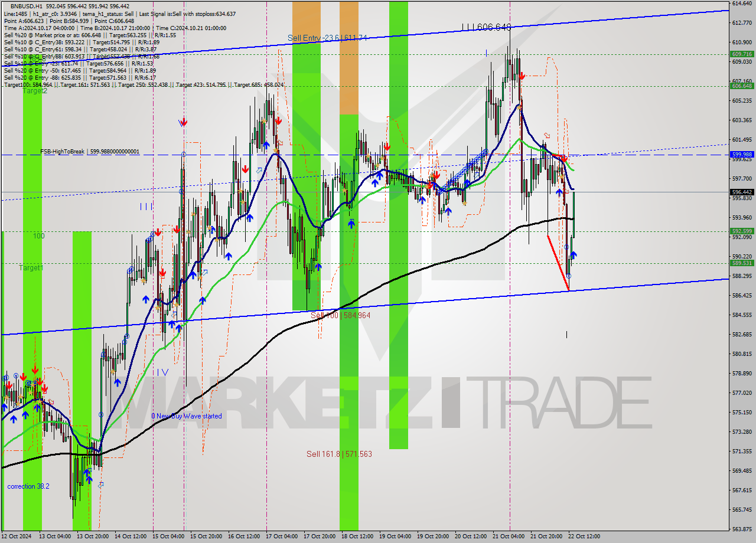Click the '17 Oct 04:00' time label
The width and height of the screenshot is (756, 543).
[x=282, y=537]
